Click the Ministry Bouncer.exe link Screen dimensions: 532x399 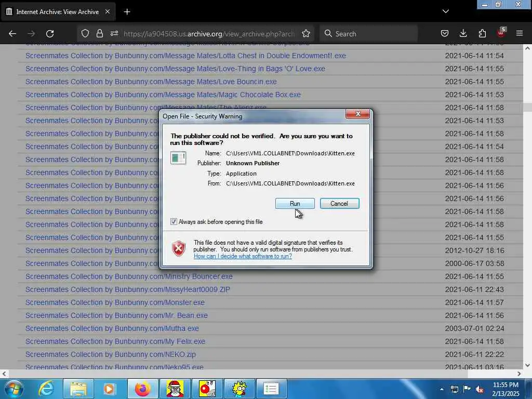coord(129,276)
